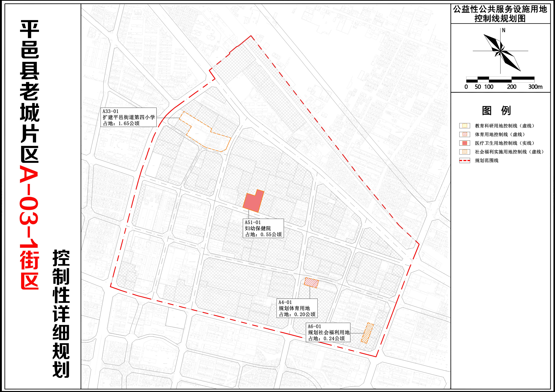Click the solid red medical legend swatch
This screenshot has height=392, width=555.
click(465, 143)
